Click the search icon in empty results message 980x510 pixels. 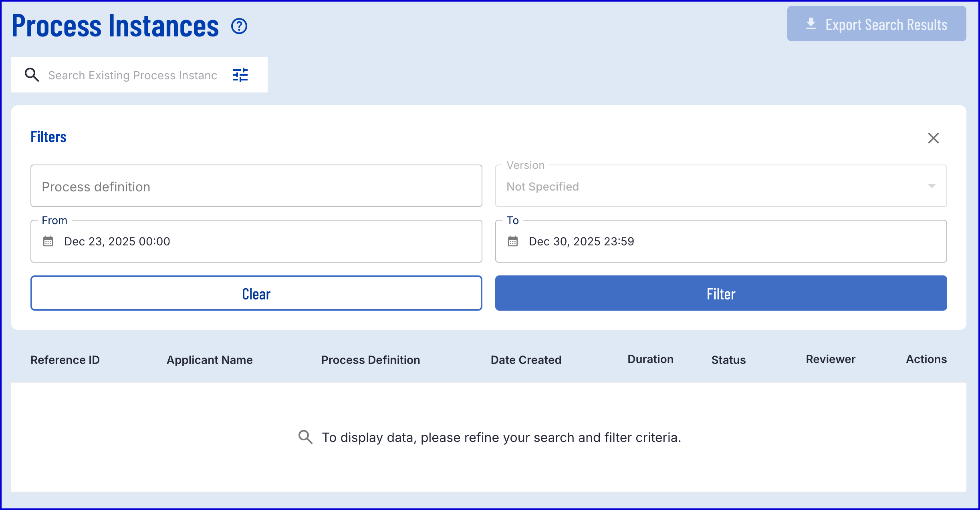pyautogui.click(x=305, y=437)
